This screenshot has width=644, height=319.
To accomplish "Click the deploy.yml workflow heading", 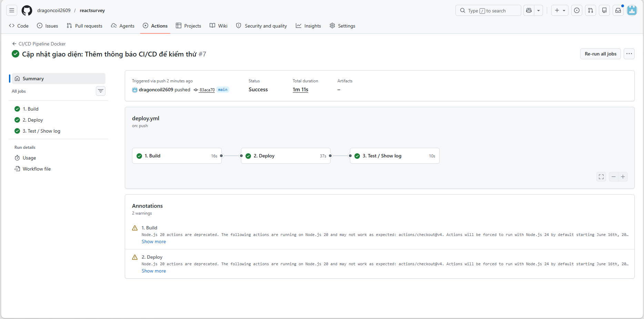I will click(x=145, y=118).
